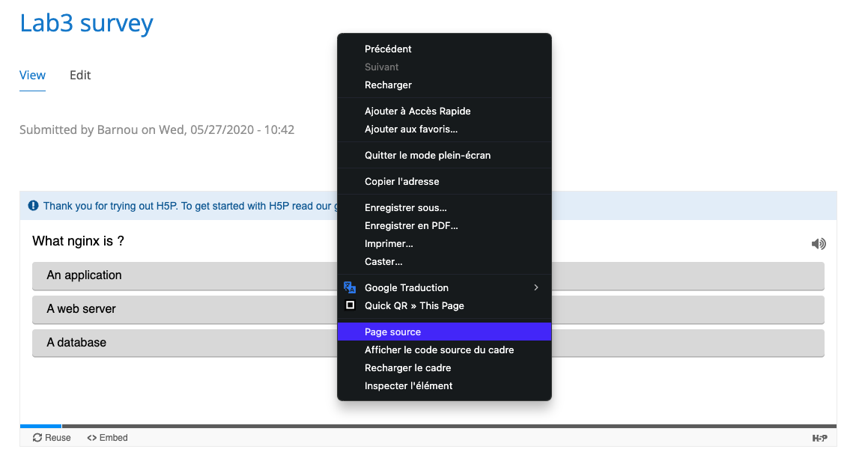Select Afficher le code source du cadre

coord(444,350)
